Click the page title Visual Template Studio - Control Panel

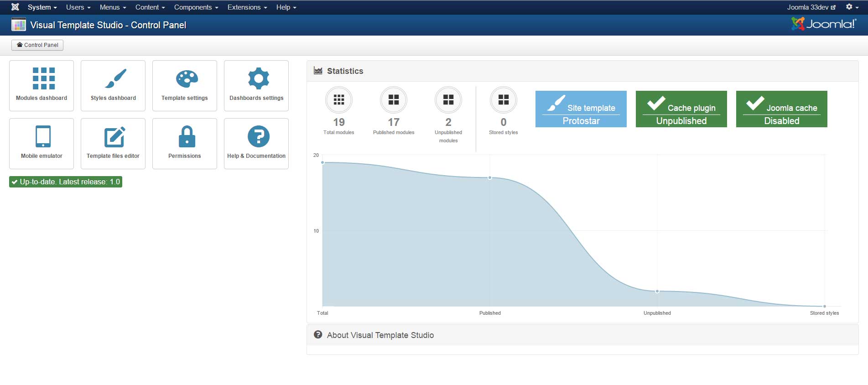tap(108, 25)
